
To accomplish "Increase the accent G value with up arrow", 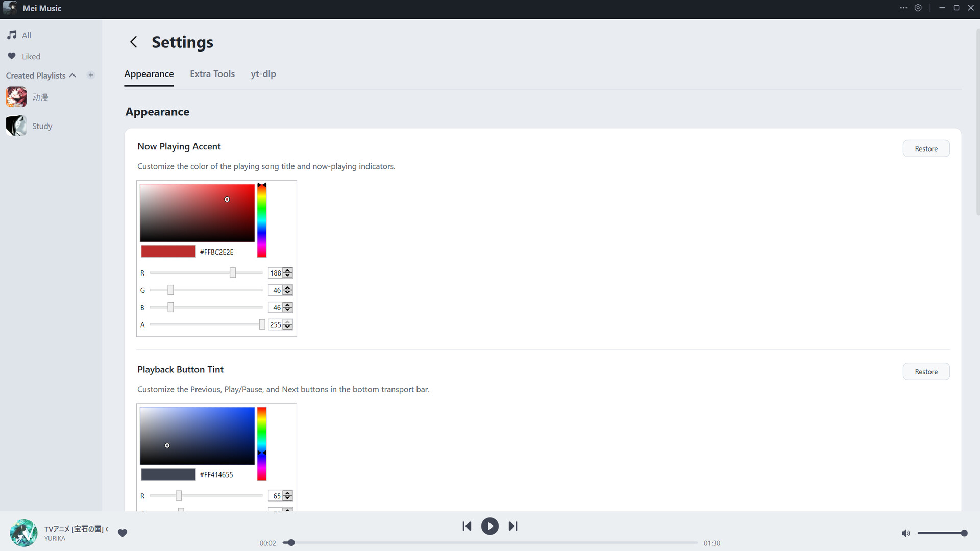I will point(288,288).
